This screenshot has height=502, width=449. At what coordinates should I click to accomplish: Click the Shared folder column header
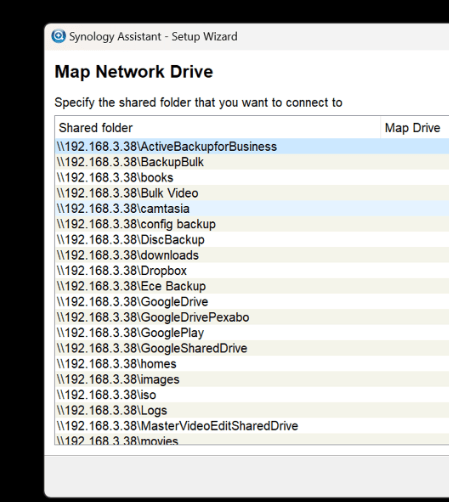click(218, 128)
